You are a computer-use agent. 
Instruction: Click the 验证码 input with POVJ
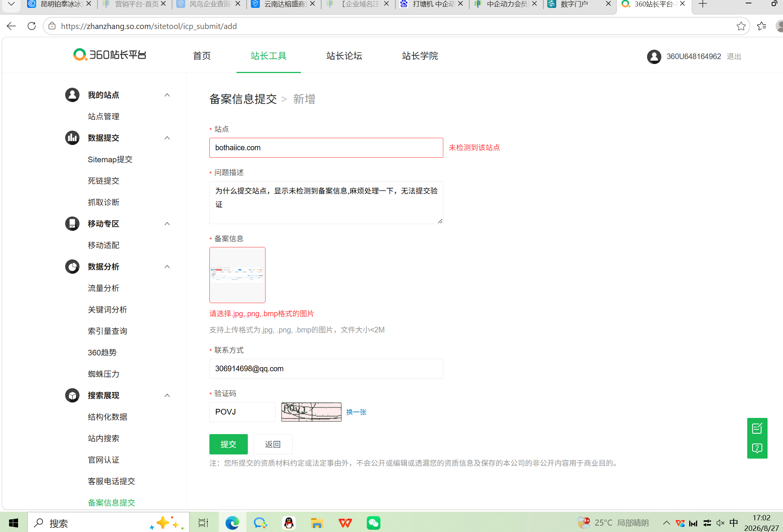(242, 412)
